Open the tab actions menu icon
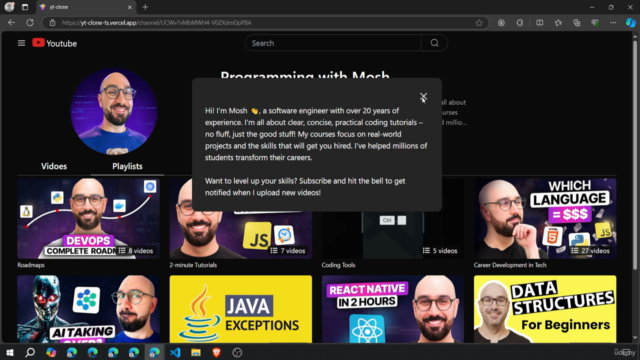 coord(25,7)
